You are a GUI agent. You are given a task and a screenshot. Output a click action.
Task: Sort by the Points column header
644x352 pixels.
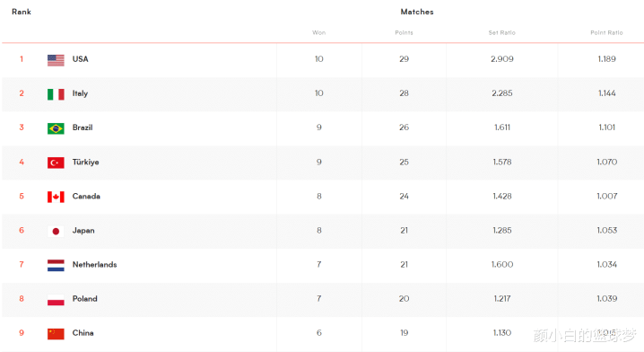(x=404, y=32)
